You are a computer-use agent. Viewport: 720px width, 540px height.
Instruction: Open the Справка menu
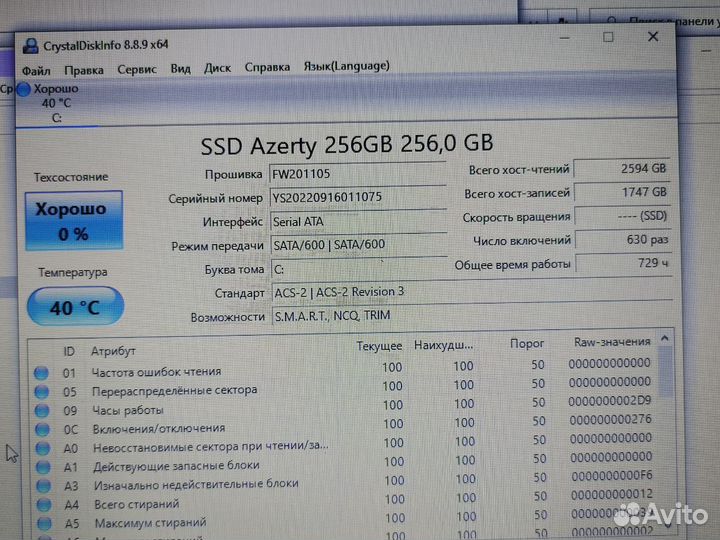tap(267, 67)
